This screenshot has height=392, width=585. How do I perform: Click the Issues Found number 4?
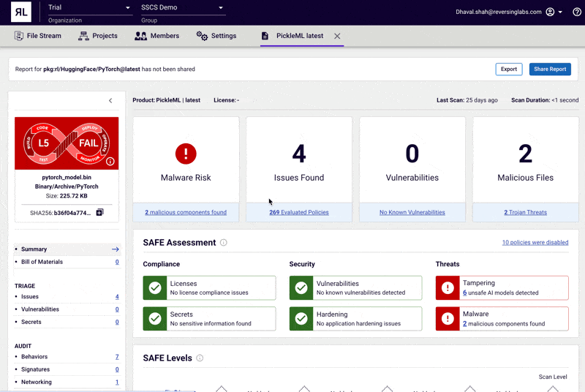(x=299, y=154)
